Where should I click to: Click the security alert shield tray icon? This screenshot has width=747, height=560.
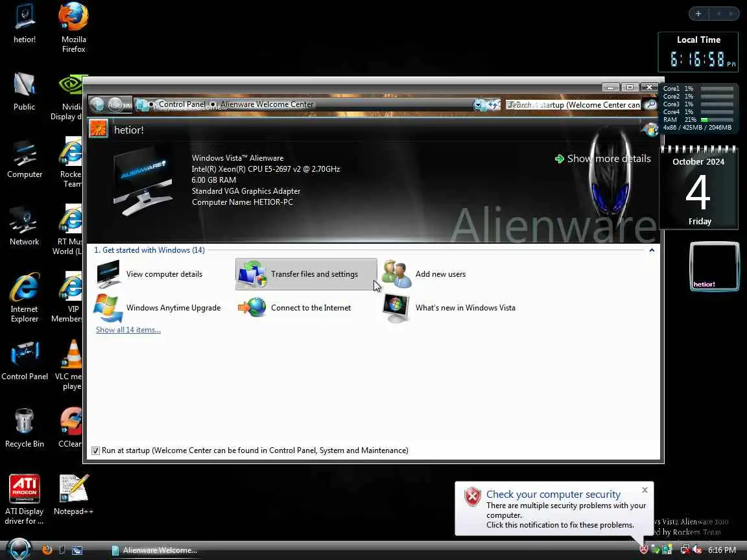click(x=644, y=550)
